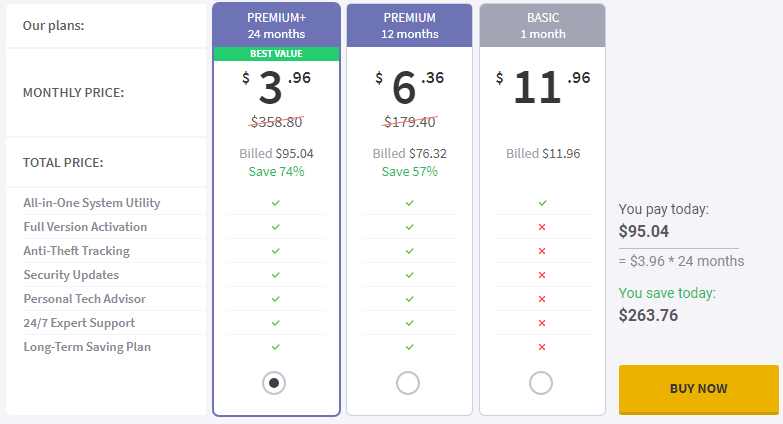783x424 pixels.
Task: Click the Premium+ checkmark for Security Updates
Action: click(x=276, y=275)
